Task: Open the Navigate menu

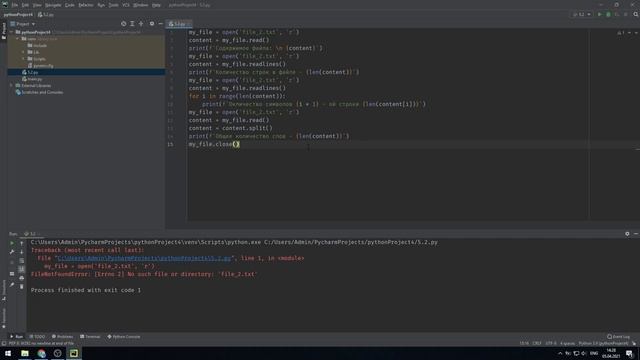Action: pos(53,5)
